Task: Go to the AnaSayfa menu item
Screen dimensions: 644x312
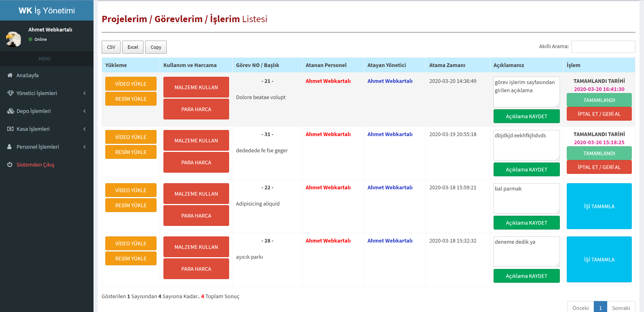Action: point(27,75)
